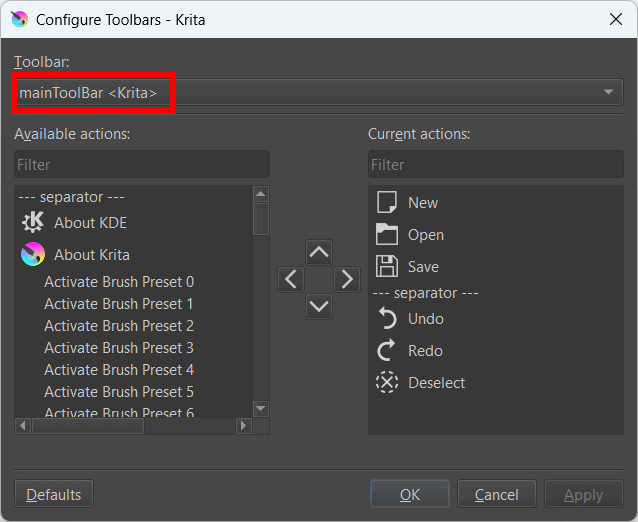This screenshot has height=522, width=638.
Task: Click the Current actions filter field
Action: 496,164
